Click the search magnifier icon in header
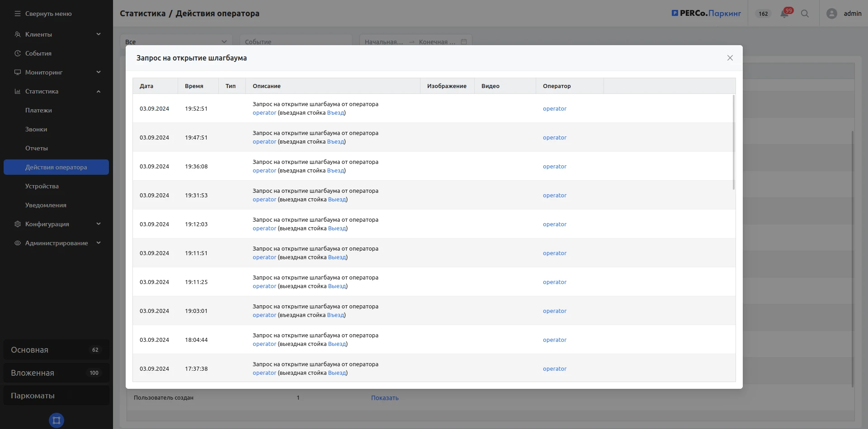This screenshot has height=429, width=868. click(805, 14)
